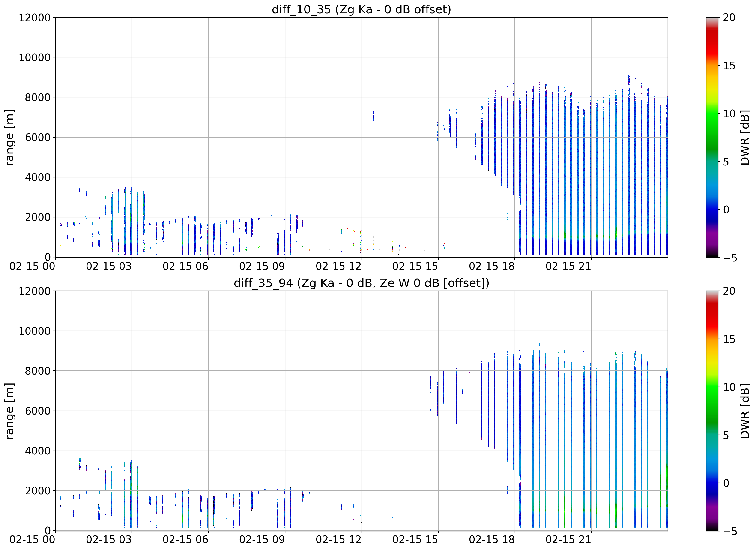Select the 'range [m]' axis label of the diff_35_94 plot
Viewport: 756px width, 550px height.
tap(9, 411)
